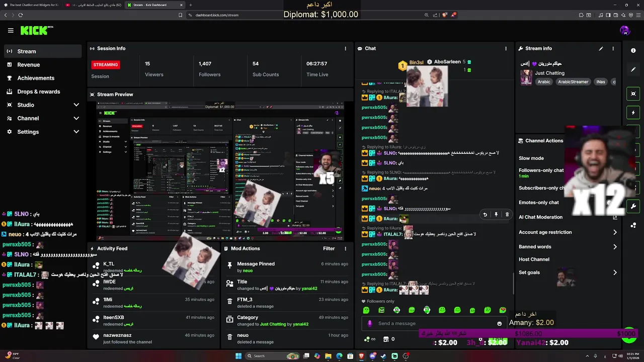Click the info icon in right toolbar

633,50
